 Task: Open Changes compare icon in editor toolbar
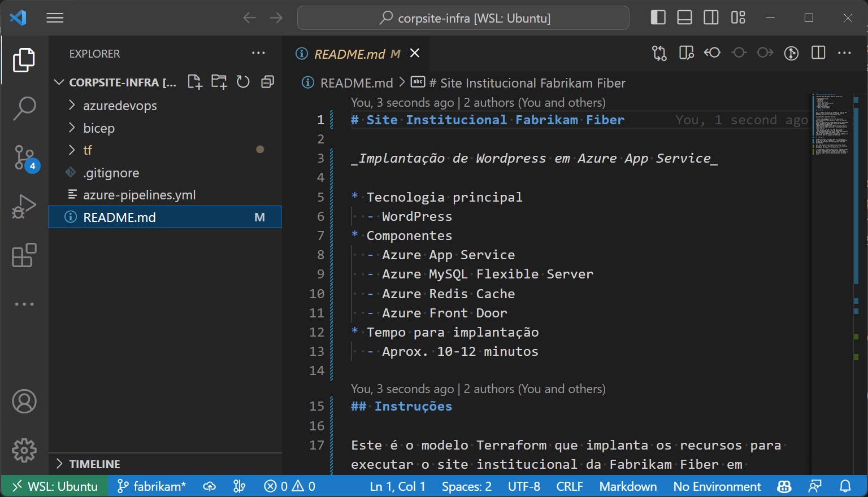tap(659, 53)
